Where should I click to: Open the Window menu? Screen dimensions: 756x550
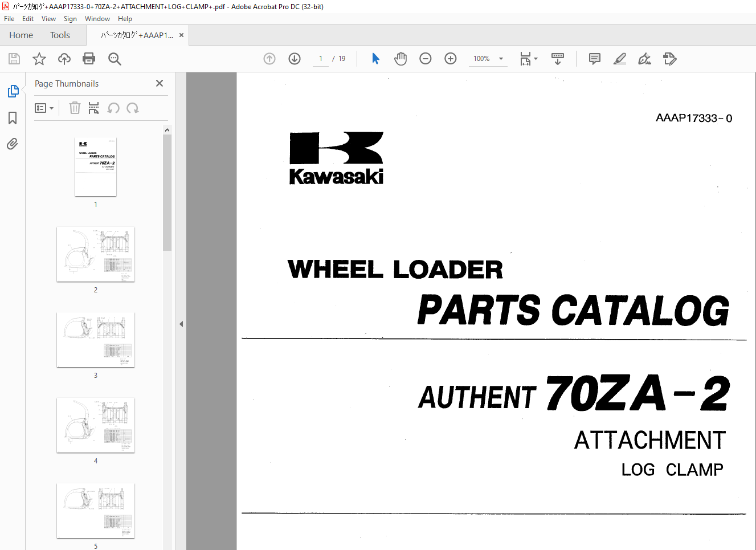tap(97, 19)
